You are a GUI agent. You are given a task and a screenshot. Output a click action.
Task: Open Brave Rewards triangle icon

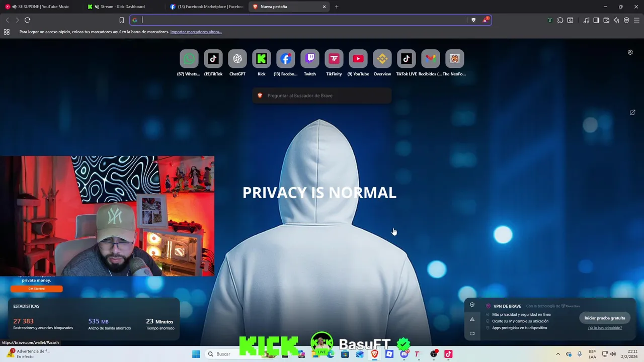[x=485, y=20]
